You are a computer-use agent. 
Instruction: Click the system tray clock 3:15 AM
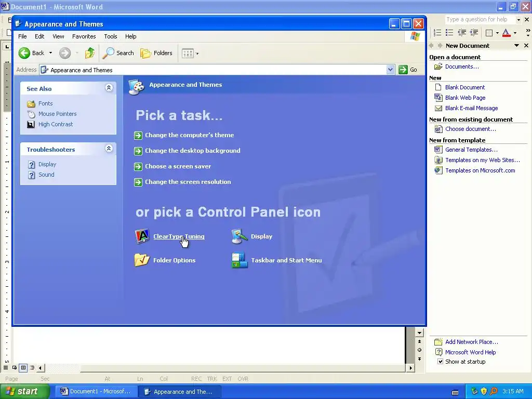(x=513, y=391)
